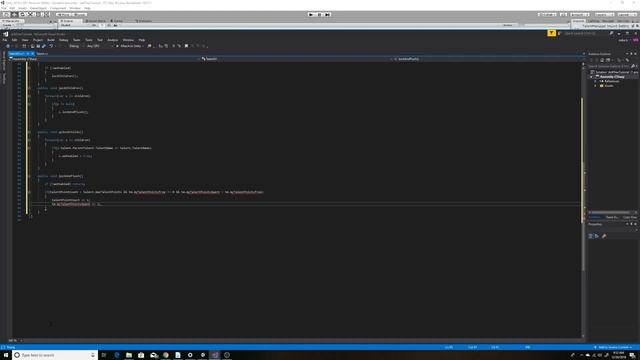
Task: Open the Project menu in Visual Studio
Action: click(38, 40)
